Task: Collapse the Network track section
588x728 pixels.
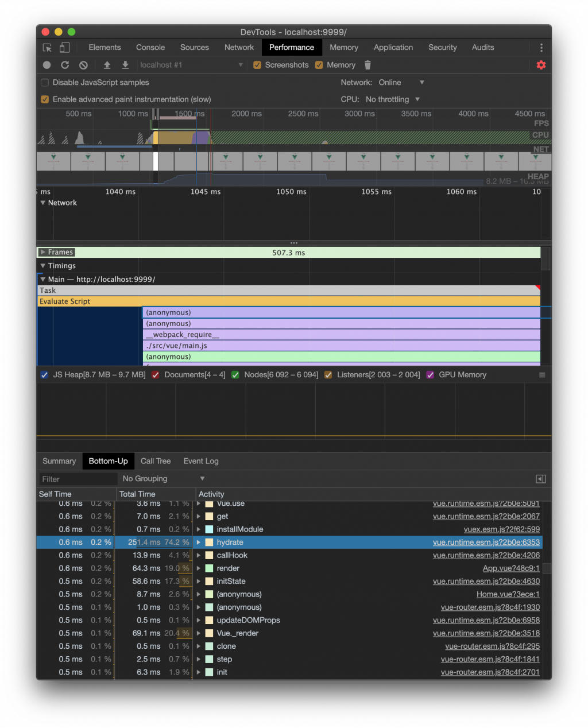Action: pyautogui.click(x=43, y=203)
